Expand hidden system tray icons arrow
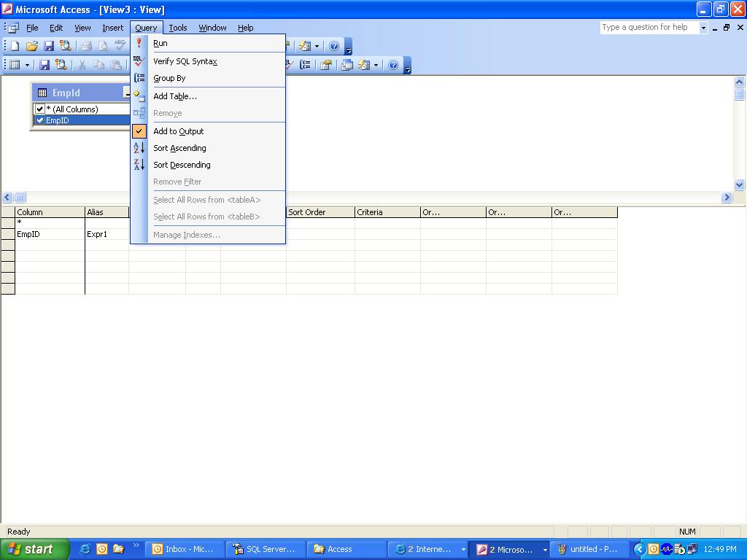747x560 pixels. (639, 549)
